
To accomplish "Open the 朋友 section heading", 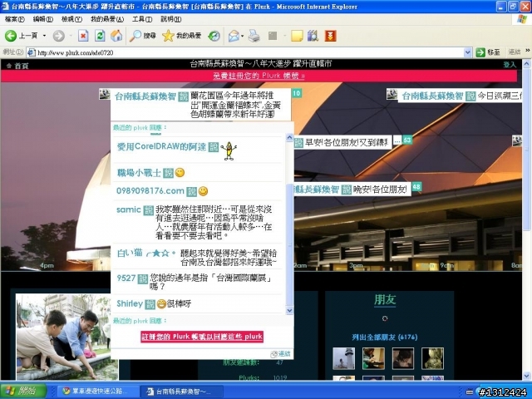I will pos(385,300).
